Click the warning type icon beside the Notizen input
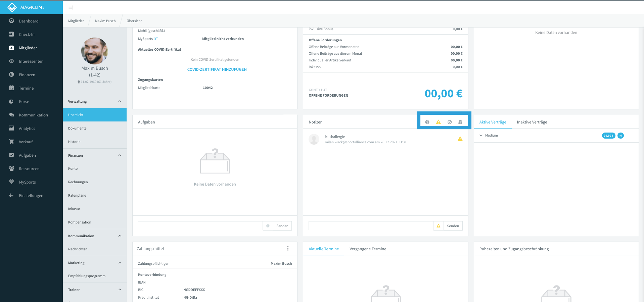This screenshot has height=302, width=644. pyautogui.click(x=438, y=226)
